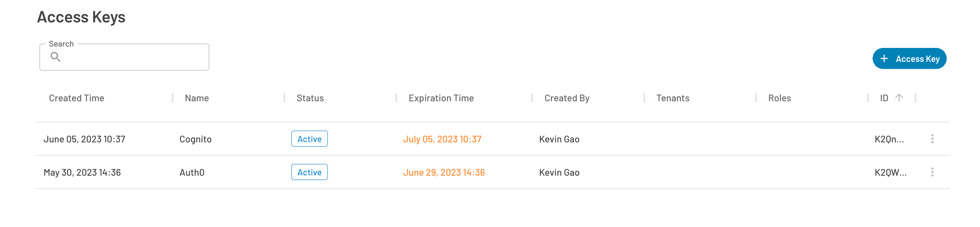
Task: Sort by Status column header
Action: click(x=310, y=98)
